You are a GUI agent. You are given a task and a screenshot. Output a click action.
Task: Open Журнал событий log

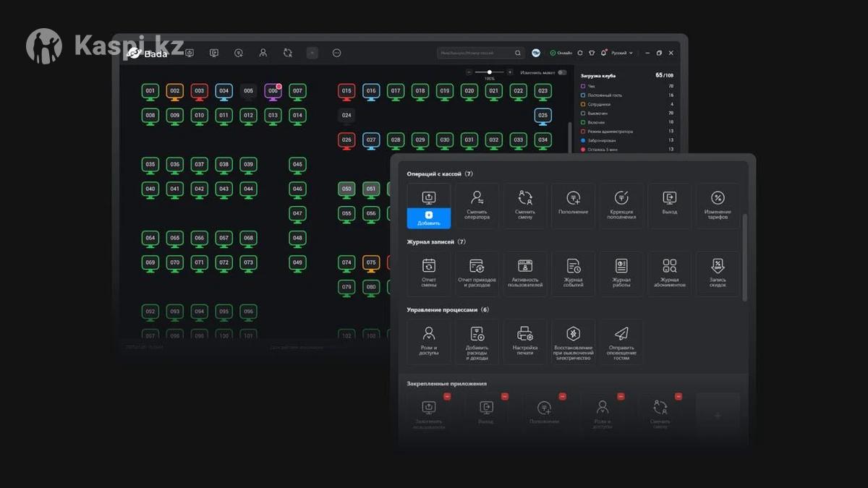[x=573, y=273]
